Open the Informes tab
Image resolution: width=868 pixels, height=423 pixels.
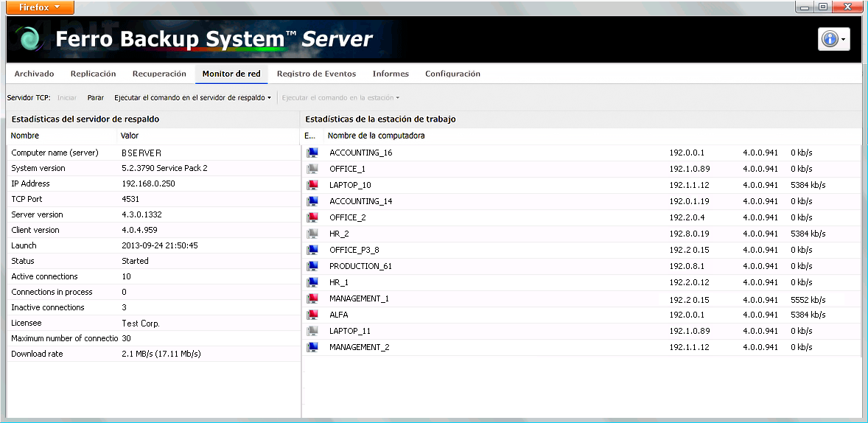(391, 74)
